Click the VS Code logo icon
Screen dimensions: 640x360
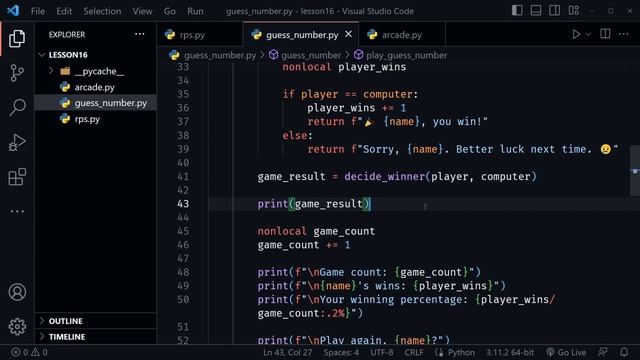point(13,11)
